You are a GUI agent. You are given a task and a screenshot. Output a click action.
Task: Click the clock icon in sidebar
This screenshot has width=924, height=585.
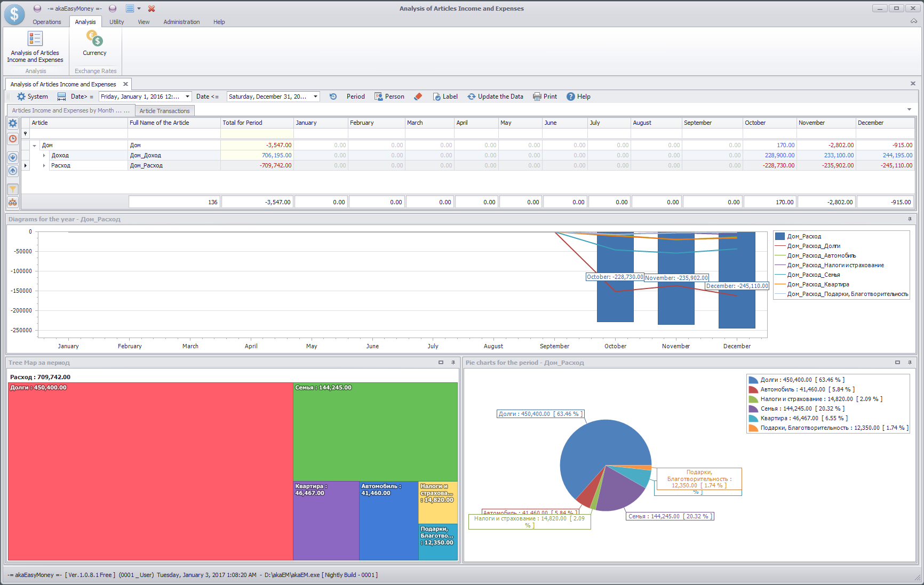pyautogui.click(x=13, y=139)
